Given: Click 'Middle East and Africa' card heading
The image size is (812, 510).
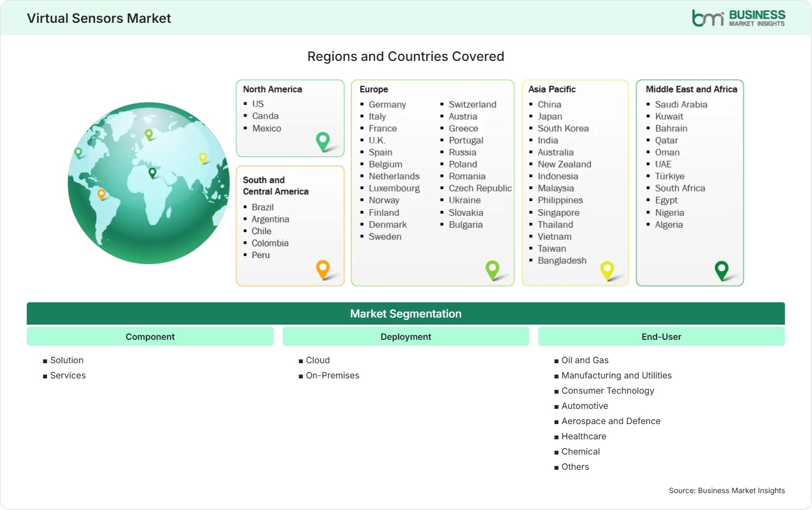Looking at the screenshot, I should (691, 89).
